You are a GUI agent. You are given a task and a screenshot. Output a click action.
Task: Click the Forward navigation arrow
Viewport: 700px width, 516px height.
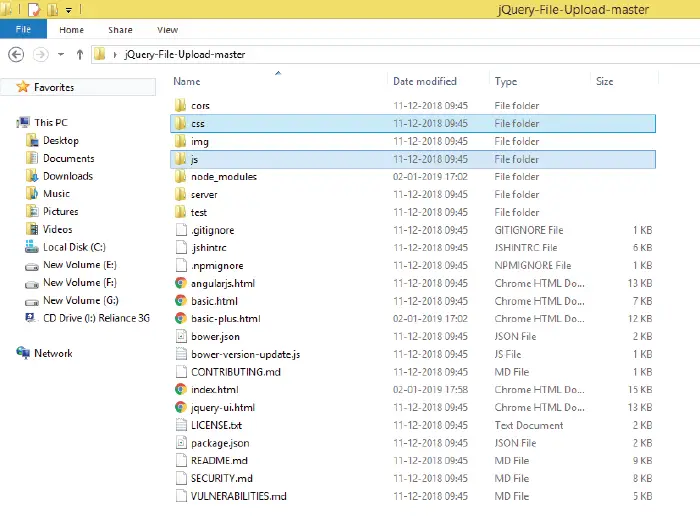coord(41,54)
